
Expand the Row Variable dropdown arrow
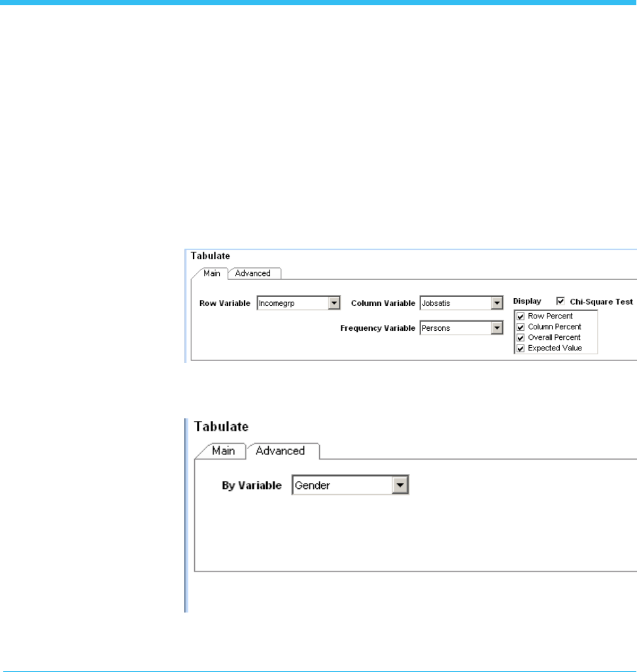point(334,303)
